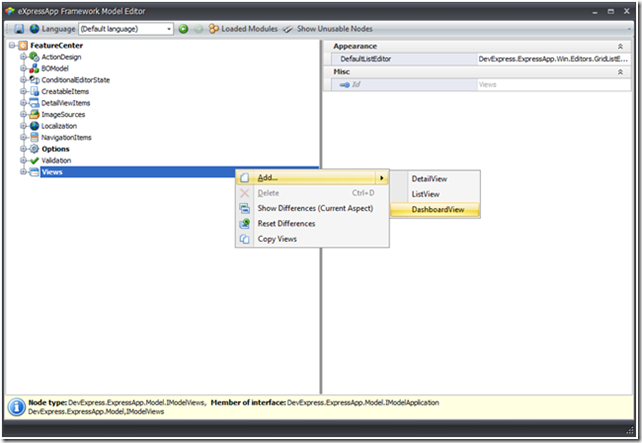Expand the CreatableItems node
Viewport: 642px width, 443px height.
point(23,91)
